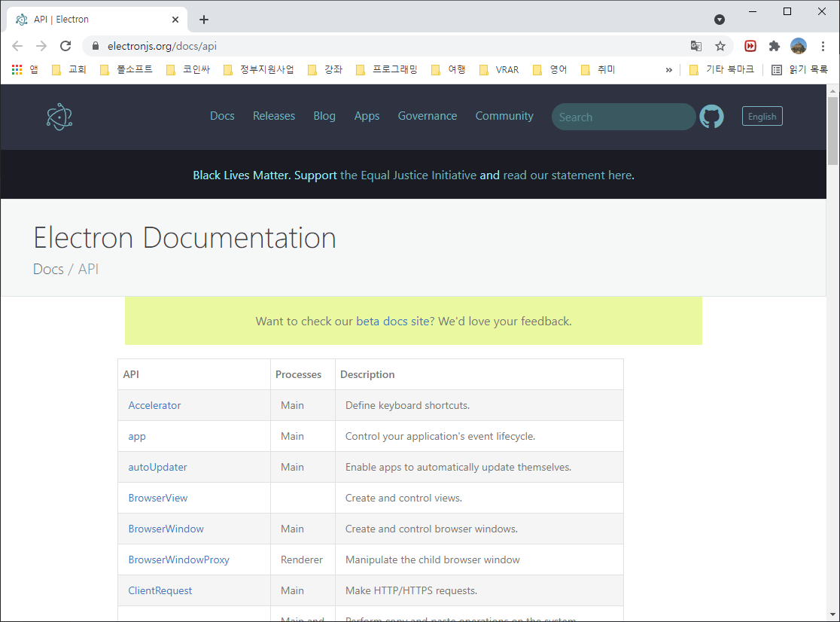
Task: Expand hidden bookmarks with the chevron
Action: [x=668, y=69]
